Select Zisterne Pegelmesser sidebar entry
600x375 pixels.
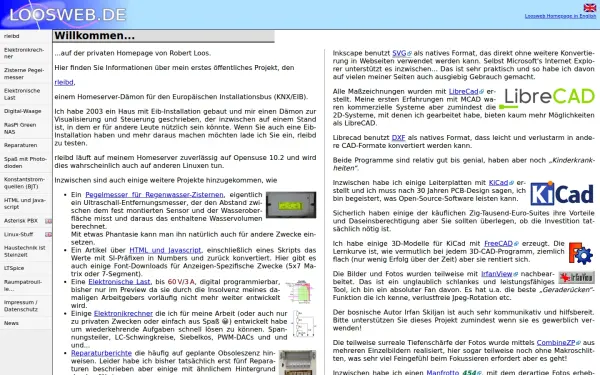[26, 73]
